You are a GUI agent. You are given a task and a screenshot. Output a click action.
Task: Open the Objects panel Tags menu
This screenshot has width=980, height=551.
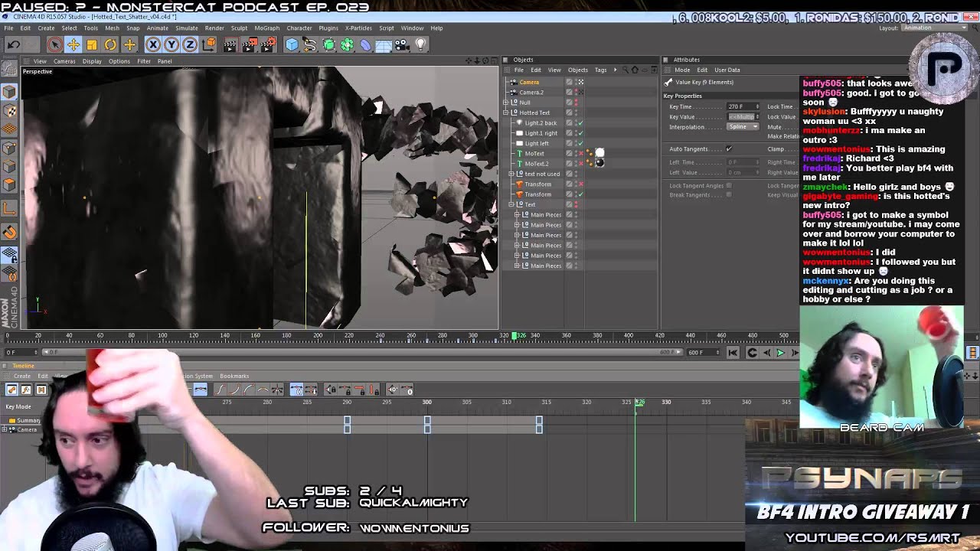point(601,70)
